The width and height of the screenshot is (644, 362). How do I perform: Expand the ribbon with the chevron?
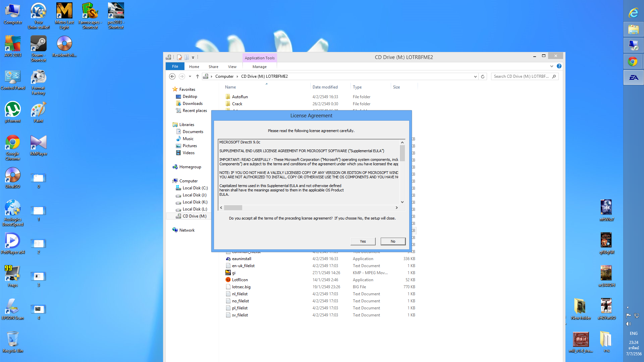[552, 66]
